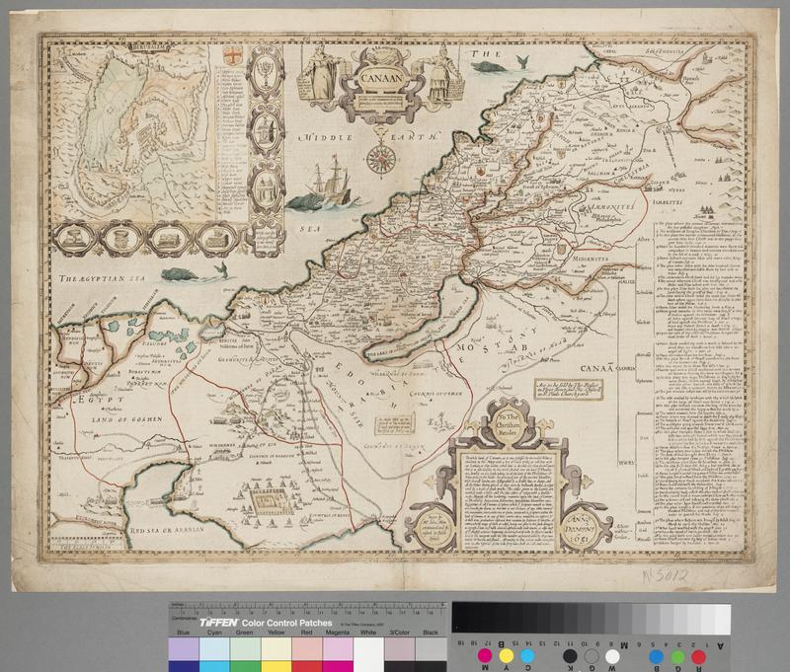Click the MEDIANITES label
This screenshot has width=790, height=672.
[590, 259]
